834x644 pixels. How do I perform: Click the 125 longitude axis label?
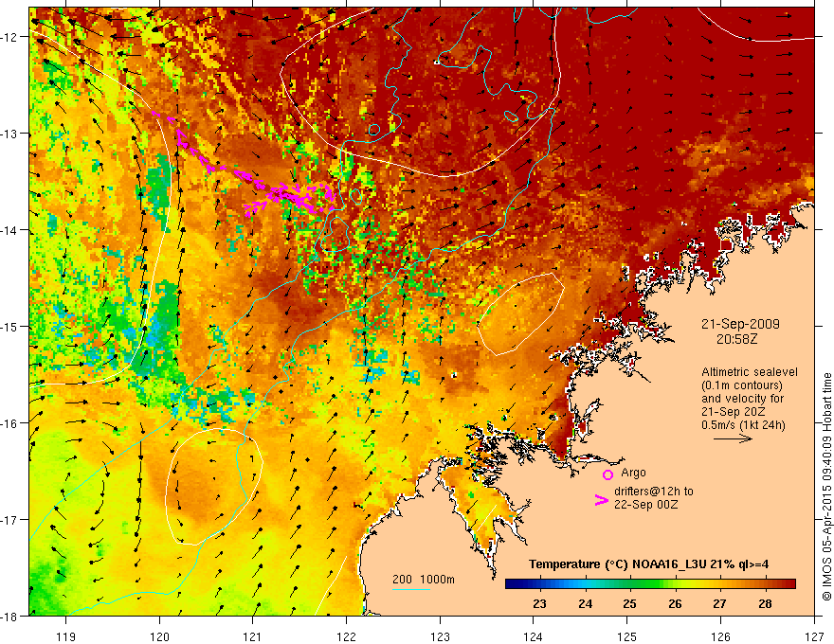click(627, 637)
